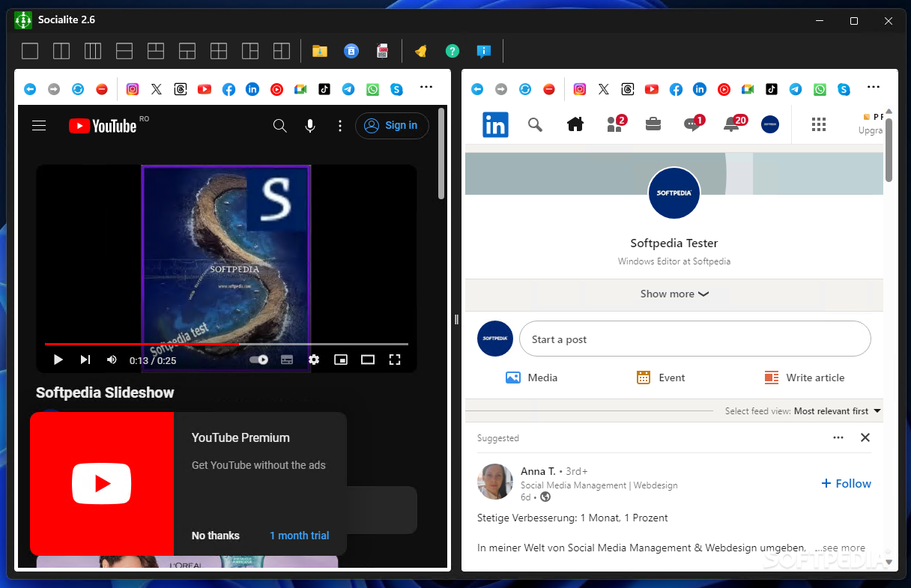The image size is (911, 588).
Task: Choose the four-pane grid layout
Action: pyautogui.click(x=219, y=51)
